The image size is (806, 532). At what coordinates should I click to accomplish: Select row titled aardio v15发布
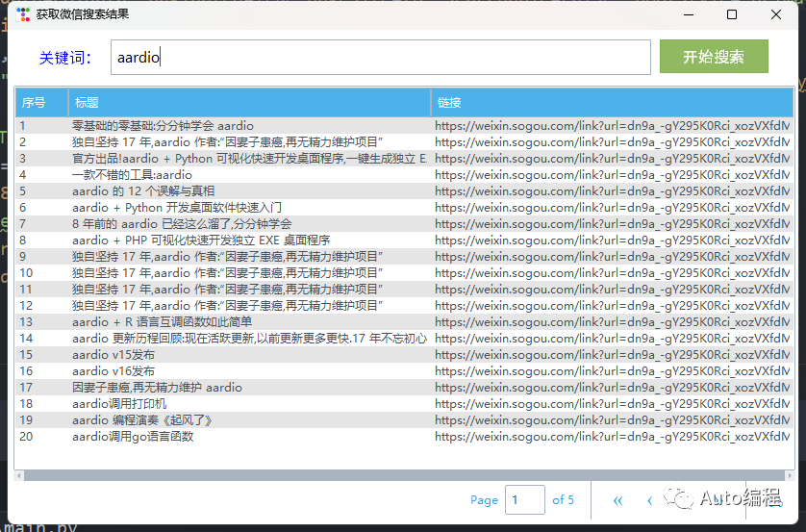point(404,355)
